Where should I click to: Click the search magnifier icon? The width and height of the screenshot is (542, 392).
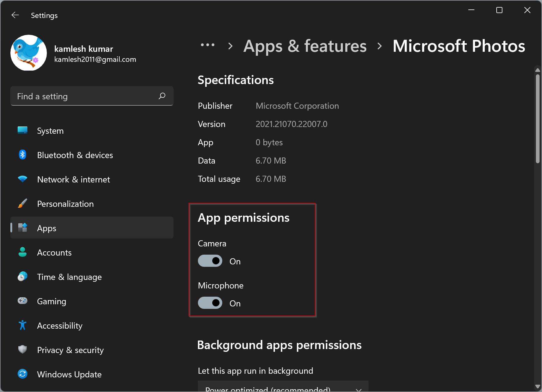[162, 96]
